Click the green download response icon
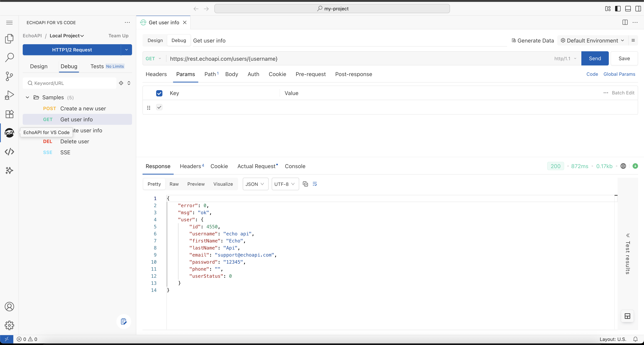This screenshot has width=644, height=345. [x=635, y=166]
